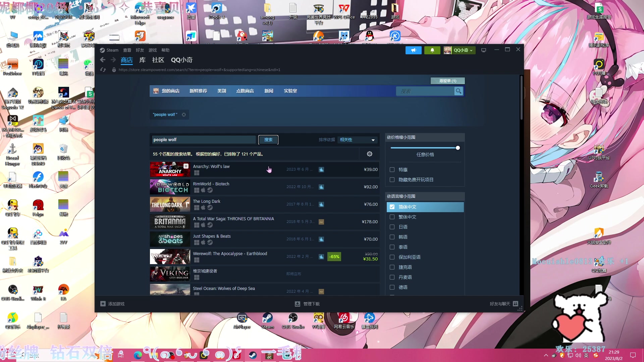The image size is (644, 362).
Task: Click the wishlist marker on the Anarchy thumbnail
Action: (186, 166)
